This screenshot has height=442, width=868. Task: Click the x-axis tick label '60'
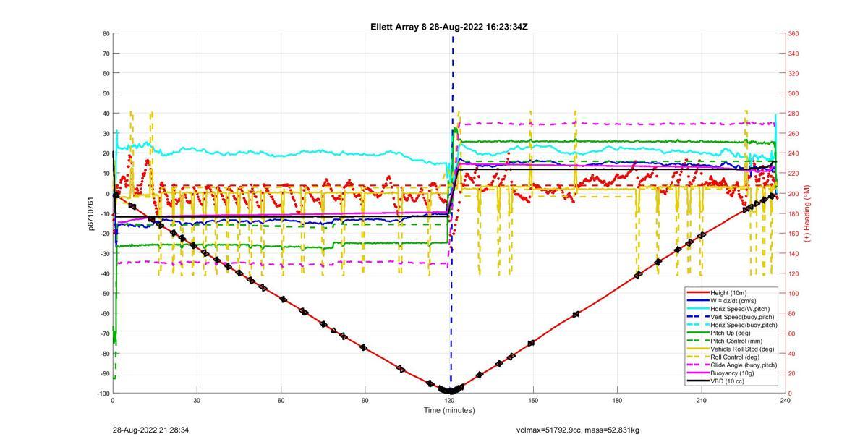281,400
